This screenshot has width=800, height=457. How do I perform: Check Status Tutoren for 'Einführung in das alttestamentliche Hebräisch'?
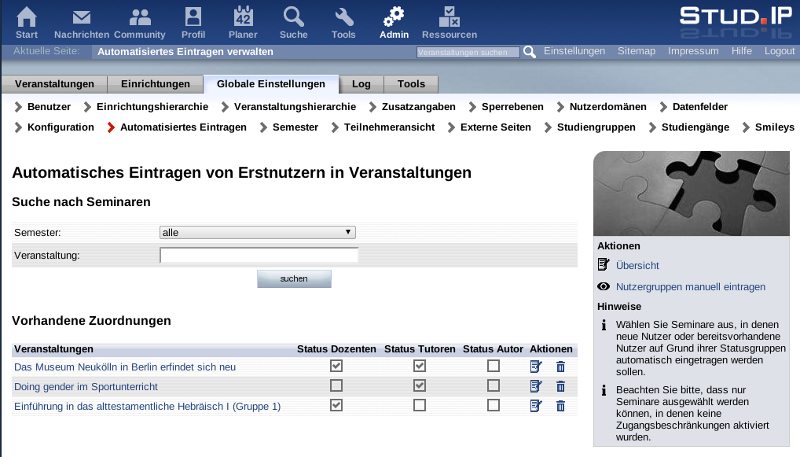[419, 405]
